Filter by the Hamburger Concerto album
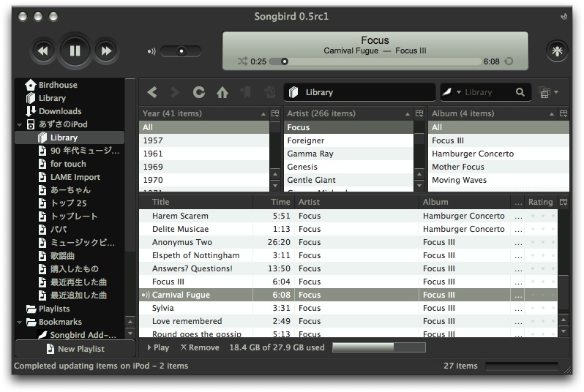Image resolution: width=584 pixels, height=392 pixels. point(498,154)
